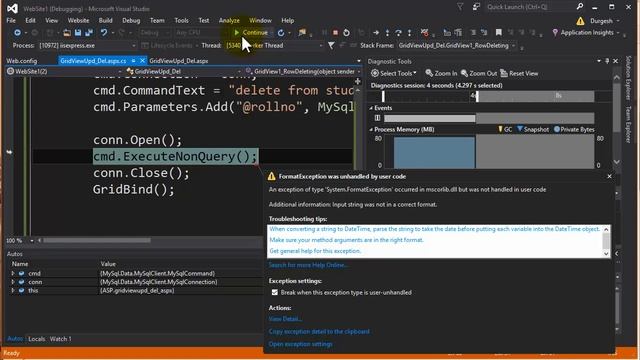
Task: Open the Process iisexpress.exe dropdown
Action: 133,46
